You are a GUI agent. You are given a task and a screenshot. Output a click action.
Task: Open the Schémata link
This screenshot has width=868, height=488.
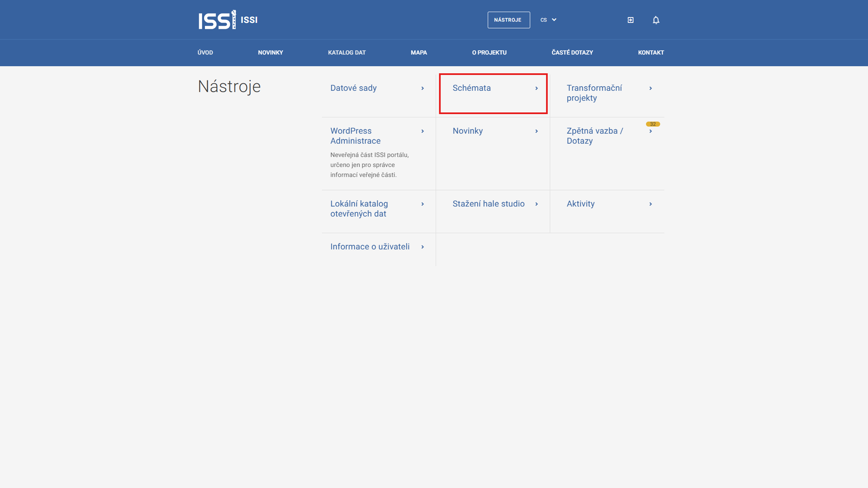point(471,88)
